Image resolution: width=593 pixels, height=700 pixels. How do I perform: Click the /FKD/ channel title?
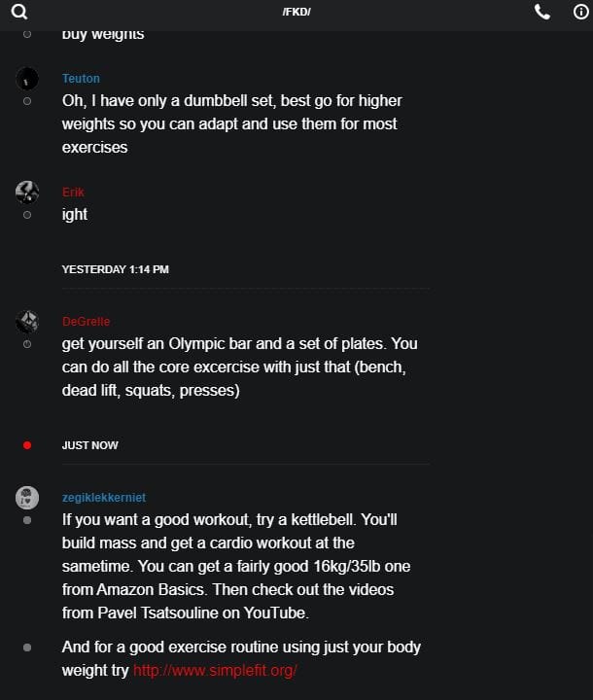click(x=296, y=12)
